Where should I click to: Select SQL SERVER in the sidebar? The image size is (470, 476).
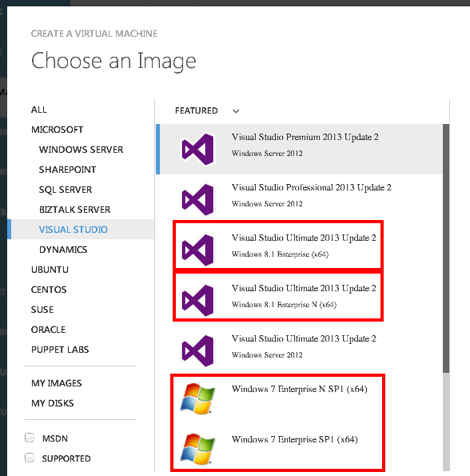(x=66, y=190)
